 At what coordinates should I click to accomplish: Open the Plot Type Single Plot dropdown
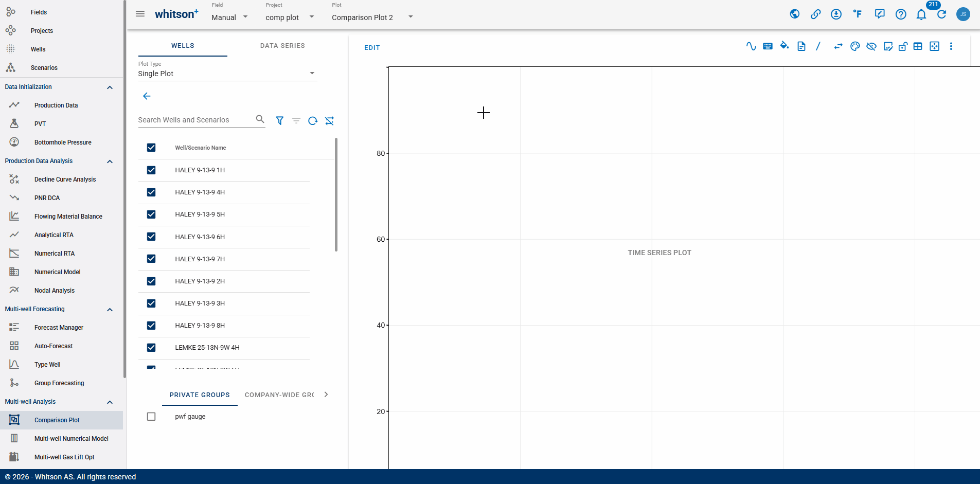[x=227, y=74]
